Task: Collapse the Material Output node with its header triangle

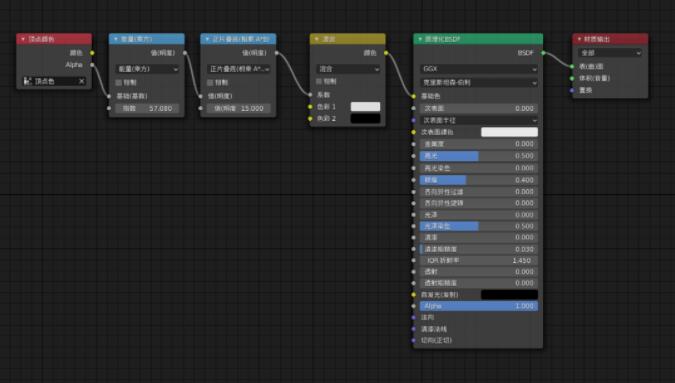Action: (x=579, y=39)
